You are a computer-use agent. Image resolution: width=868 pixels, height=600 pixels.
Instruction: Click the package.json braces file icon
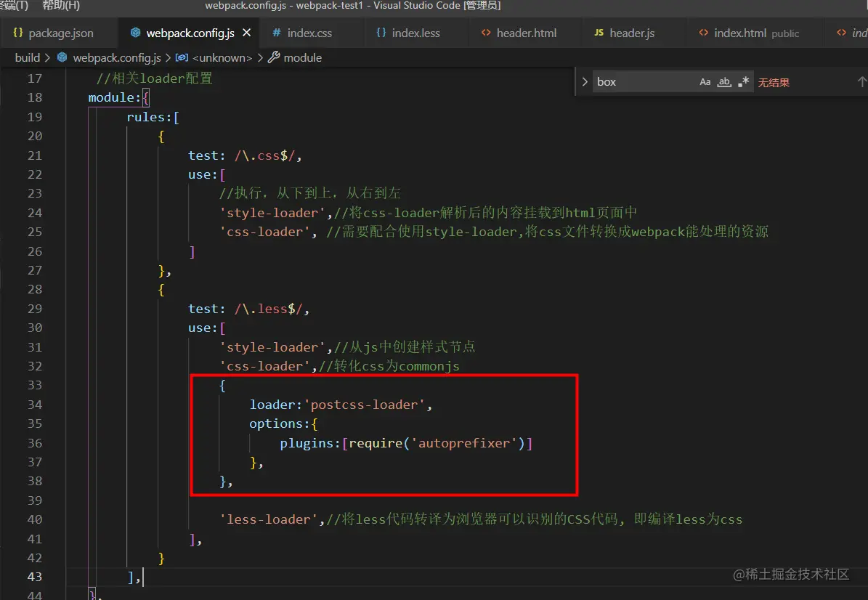pyautogui.click(x=17, y=33)
